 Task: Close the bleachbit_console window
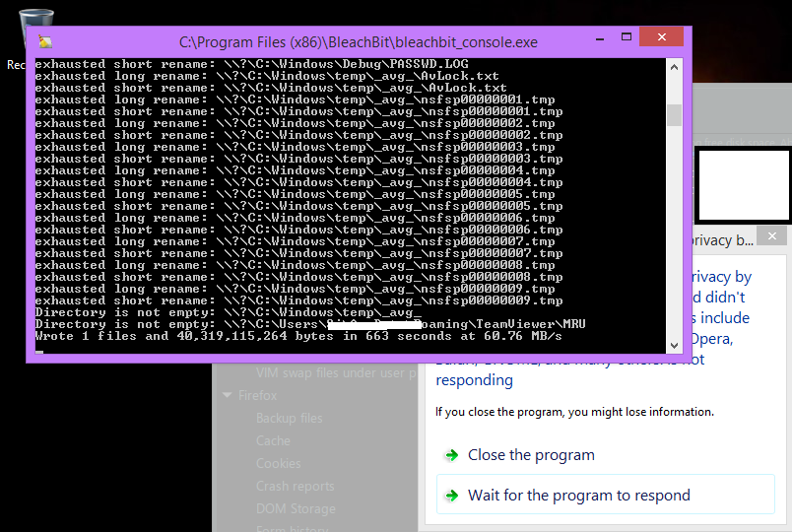pos(662,36)
